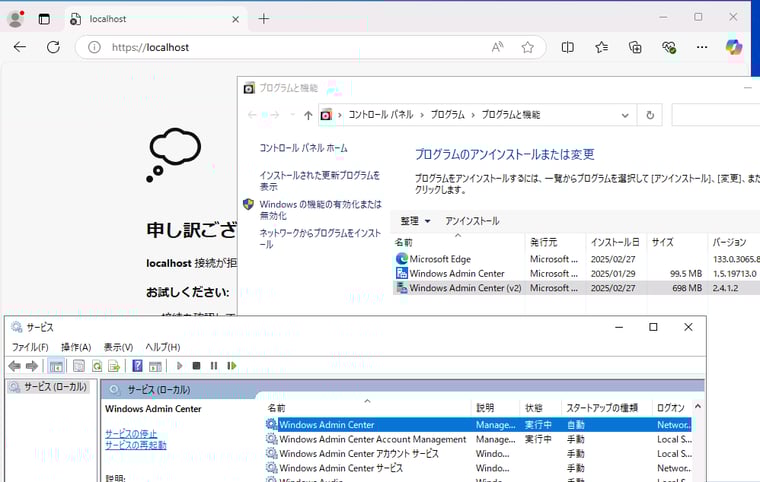
Task: Click サービスの再起動 link
Action: [136, 445]
